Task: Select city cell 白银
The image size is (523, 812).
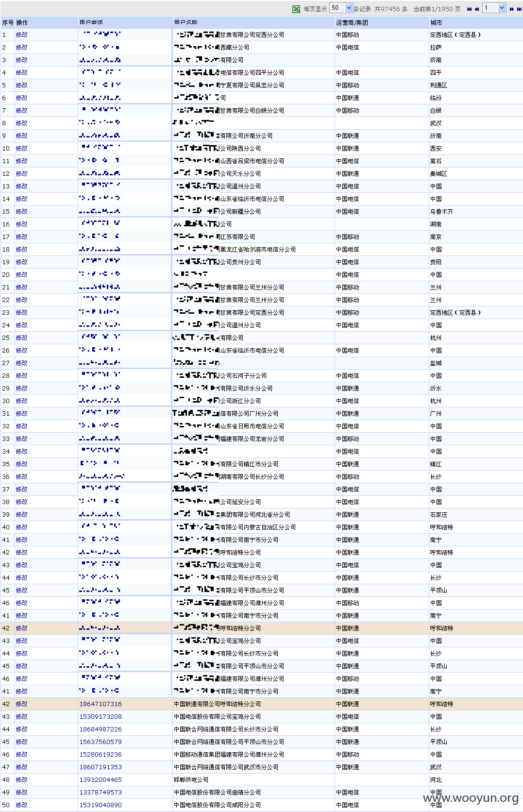Action: tap(436, 111)
